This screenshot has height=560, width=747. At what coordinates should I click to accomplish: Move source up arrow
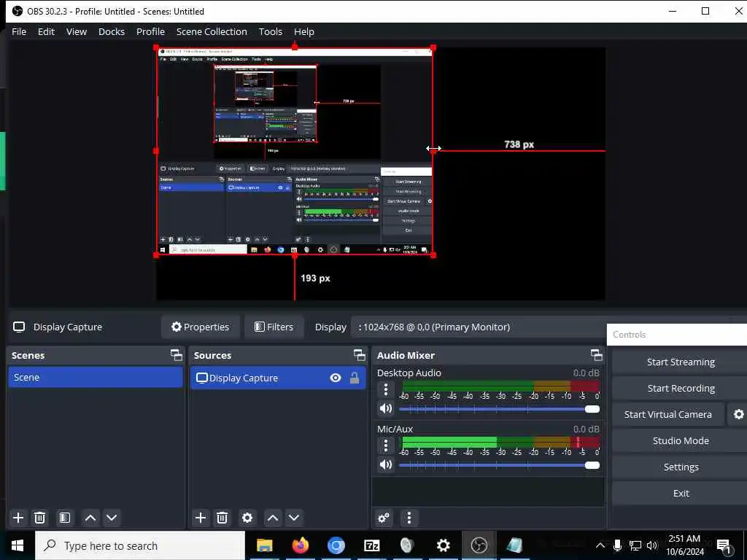pyautogui.click(x=273, y=518)
